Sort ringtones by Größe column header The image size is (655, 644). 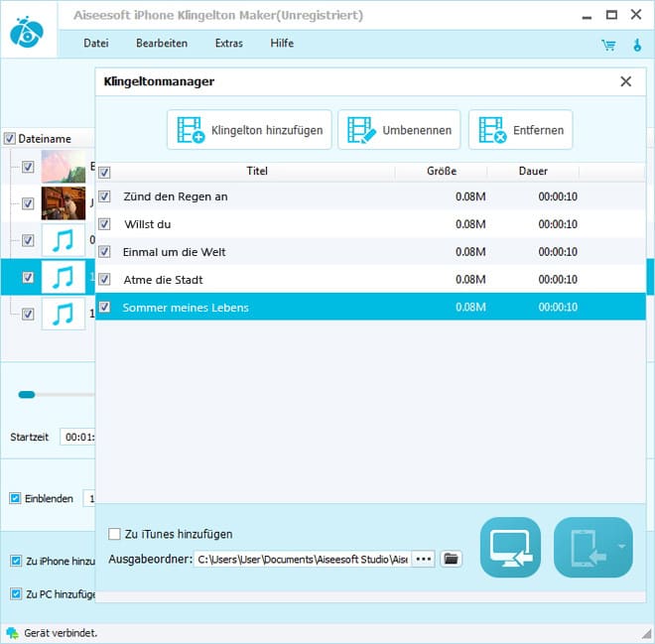[x=442, y=171]
